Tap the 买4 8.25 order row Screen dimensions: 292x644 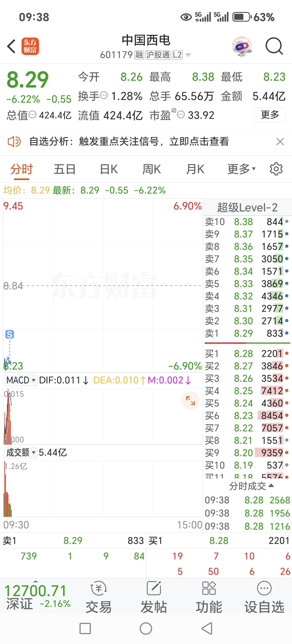tap(247, 391)
